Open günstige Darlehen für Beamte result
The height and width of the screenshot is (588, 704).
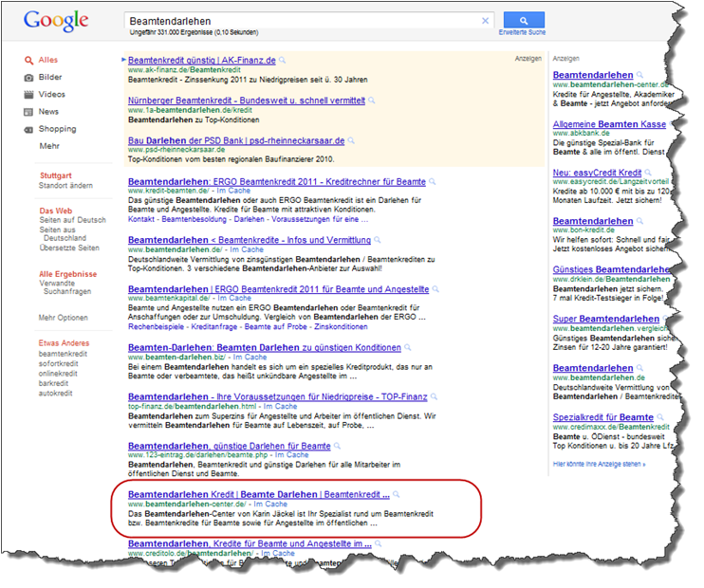click(229, 446)
